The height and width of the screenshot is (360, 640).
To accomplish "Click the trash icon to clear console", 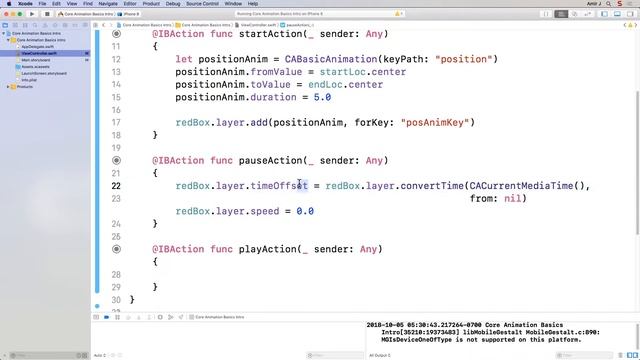I will pos(620,356).
